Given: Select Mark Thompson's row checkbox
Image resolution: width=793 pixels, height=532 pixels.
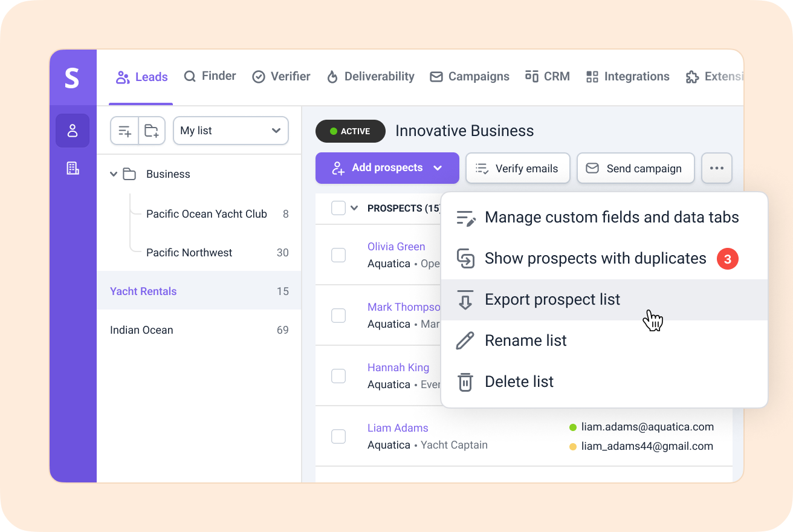Looking at the screenshot, I should (338, 315).
